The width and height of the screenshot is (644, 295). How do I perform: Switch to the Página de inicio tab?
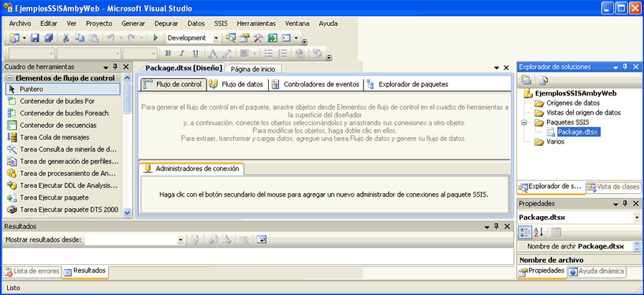pyautogui.click(x=253, y=69)
